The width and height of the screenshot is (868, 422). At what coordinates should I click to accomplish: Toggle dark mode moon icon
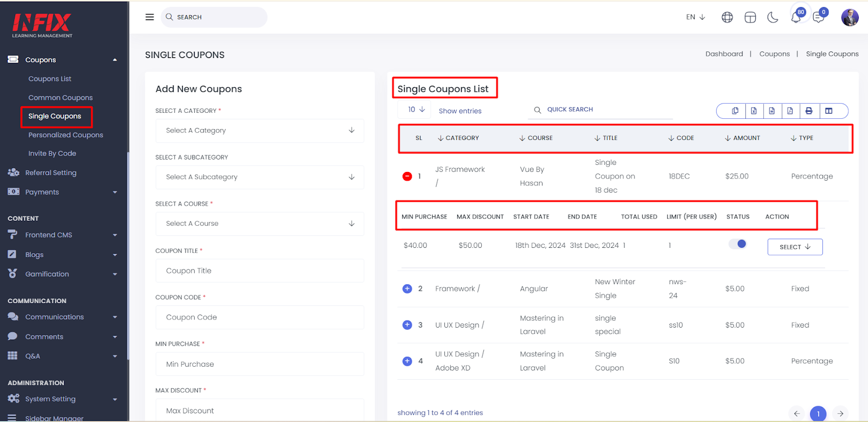pyautogui.click(x=773, y=17)
